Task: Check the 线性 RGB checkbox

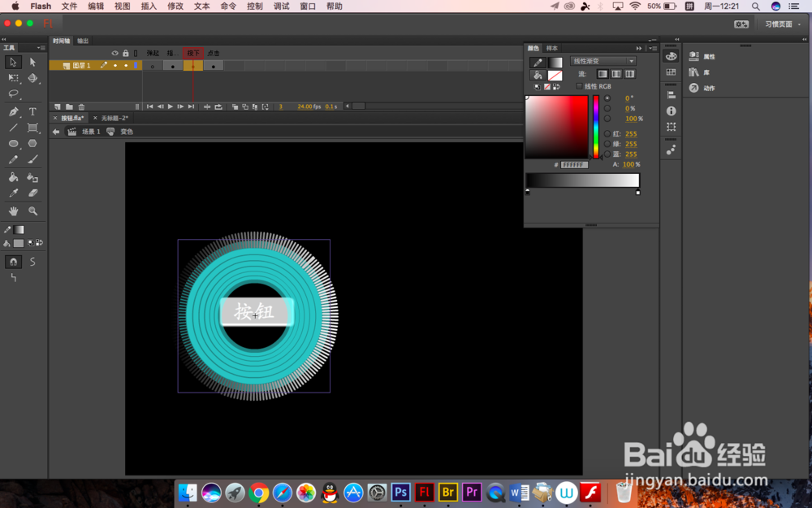Action: click(x=579, y=87)
